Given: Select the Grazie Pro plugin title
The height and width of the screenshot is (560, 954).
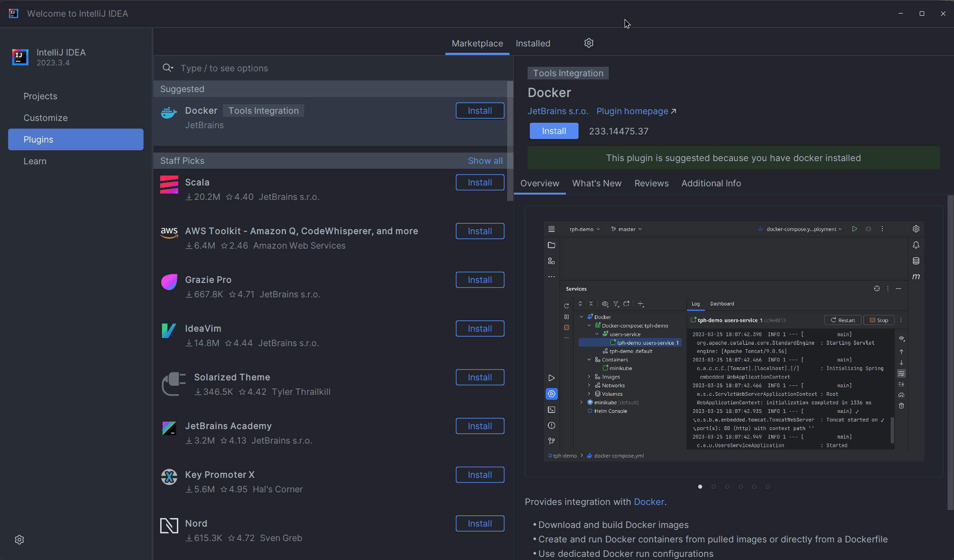Looking at the screenshot, I should click(208, 280).
